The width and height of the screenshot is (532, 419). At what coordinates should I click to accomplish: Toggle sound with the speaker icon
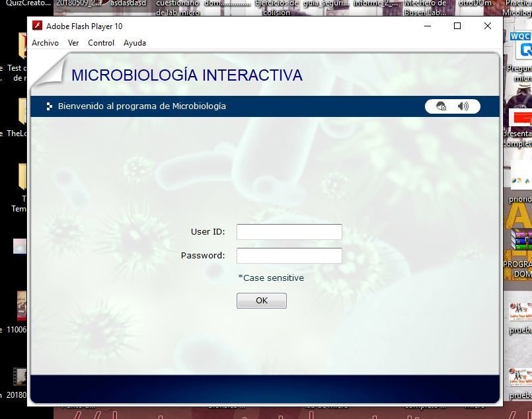coord(463,106)
